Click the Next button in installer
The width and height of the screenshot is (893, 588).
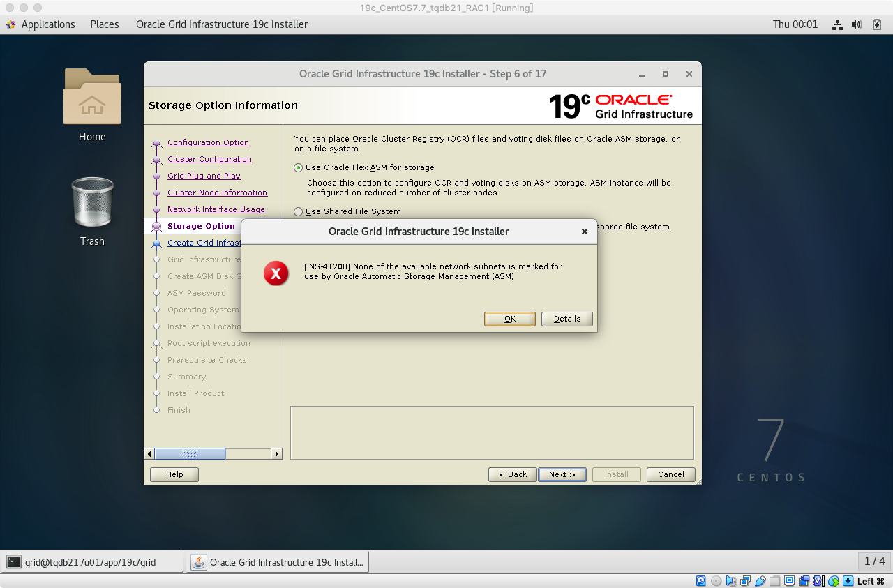coord(562,474)
